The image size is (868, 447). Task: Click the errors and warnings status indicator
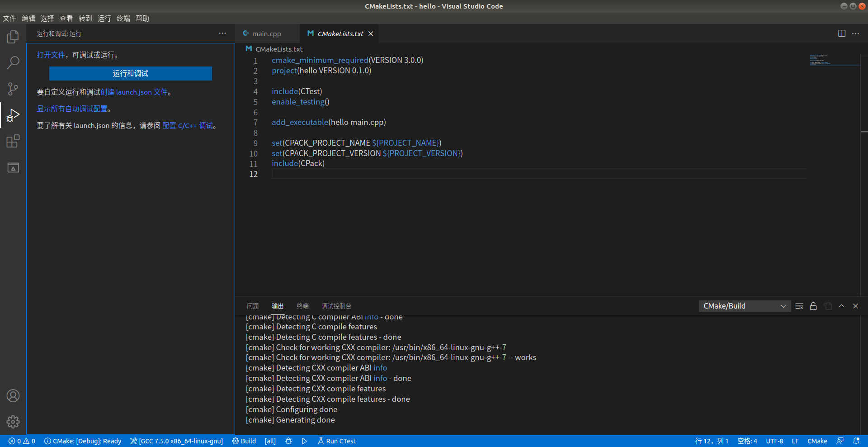click(22, 441)
